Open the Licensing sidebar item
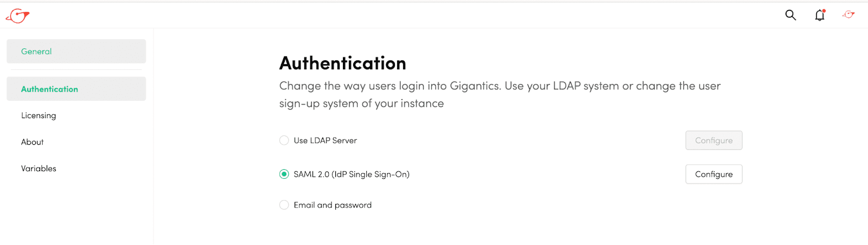 click(39, 115)
